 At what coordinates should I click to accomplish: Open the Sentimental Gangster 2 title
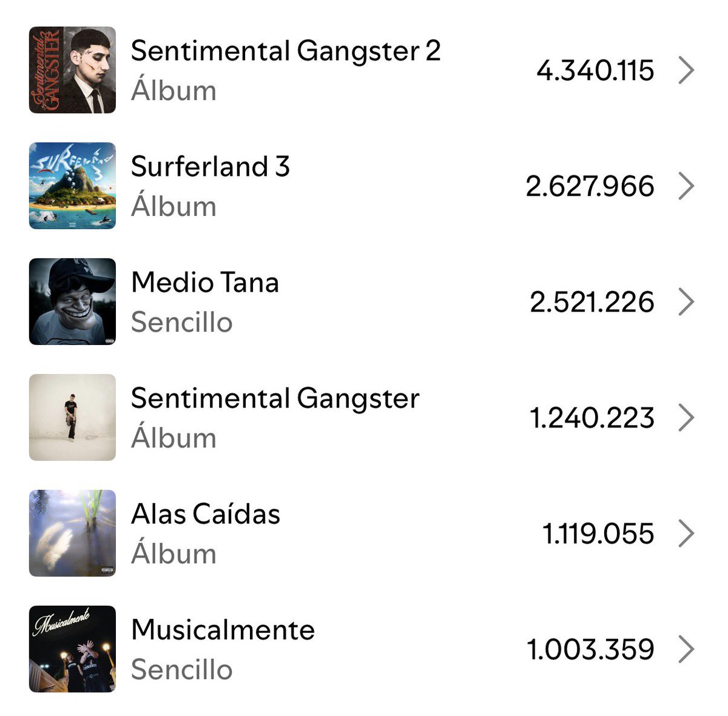point(286,51)
